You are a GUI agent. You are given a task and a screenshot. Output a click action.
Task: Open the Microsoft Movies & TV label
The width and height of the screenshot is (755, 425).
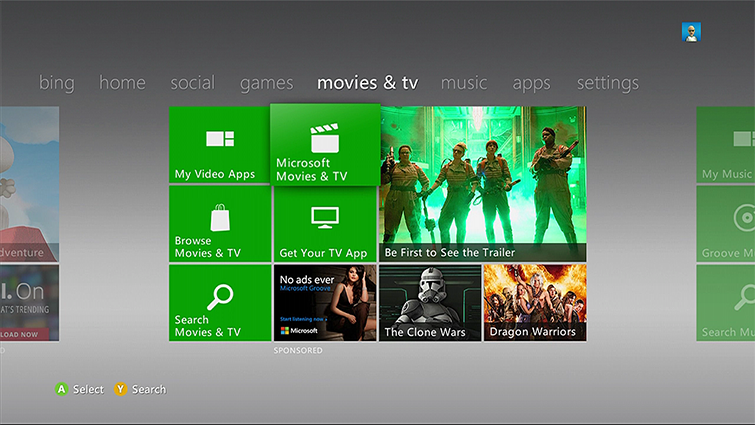tap(312, 169)
